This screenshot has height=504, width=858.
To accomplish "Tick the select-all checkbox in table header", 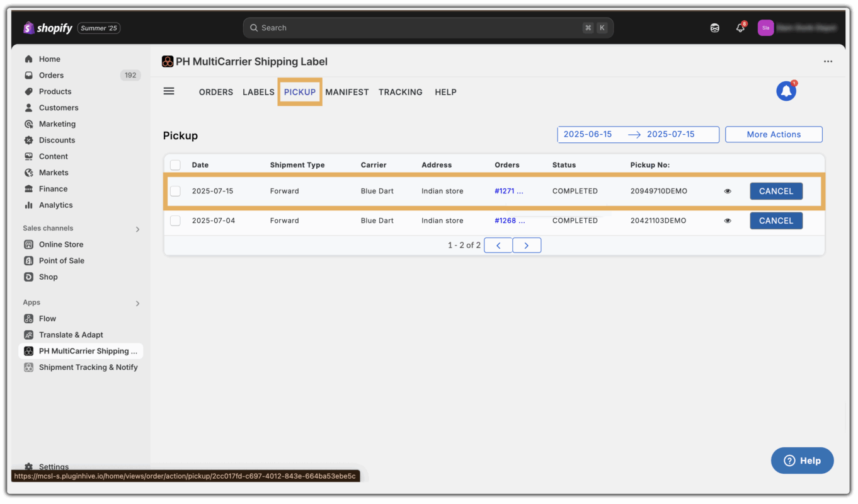I will [175, 165].
